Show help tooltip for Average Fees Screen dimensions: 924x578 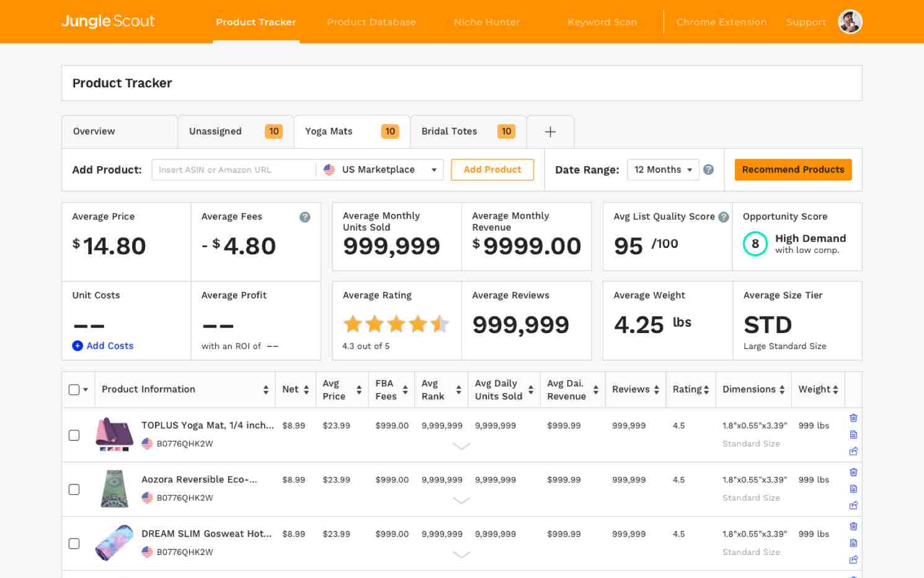[304, 217]
